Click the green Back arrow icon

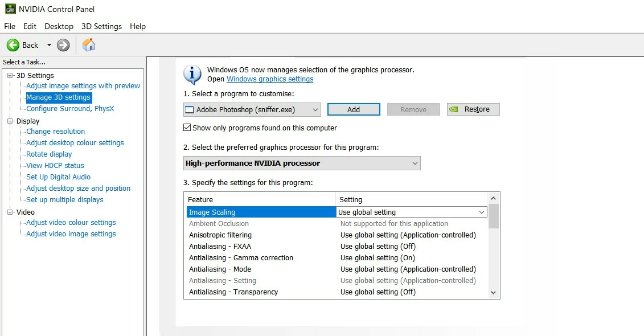click(x=13, y=45)
